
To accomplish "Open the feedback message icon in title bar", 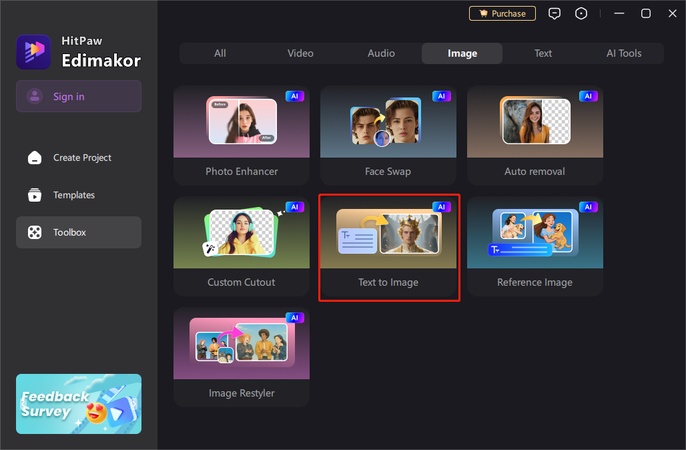I will pos(554,14).
